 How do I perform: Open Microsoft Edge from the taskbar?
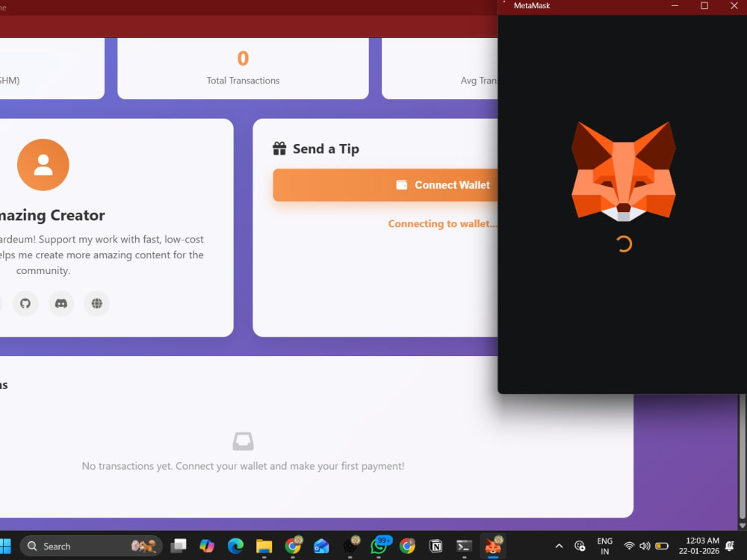(235, 546)
